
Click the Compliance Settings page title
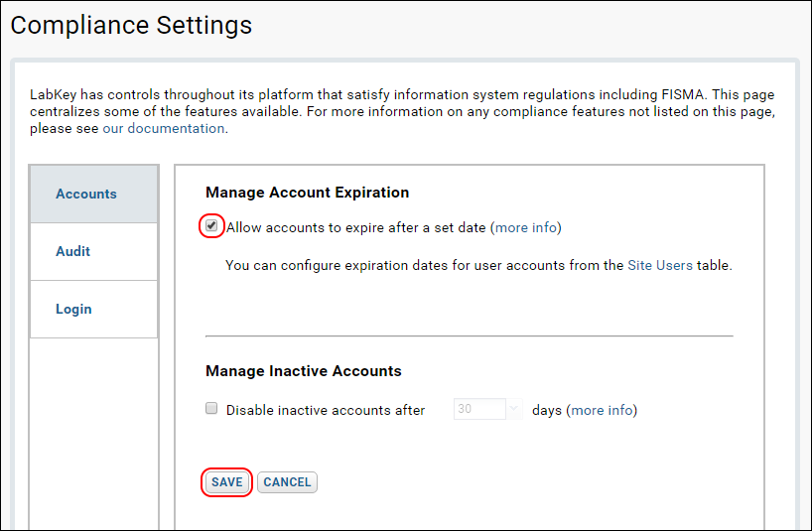click(x=131, y=25)
